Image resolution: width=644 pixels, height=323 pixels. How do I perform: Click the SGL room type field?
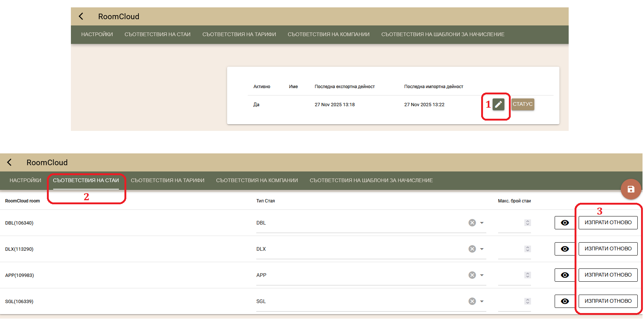pyautogui.click(x=371, y=301)
